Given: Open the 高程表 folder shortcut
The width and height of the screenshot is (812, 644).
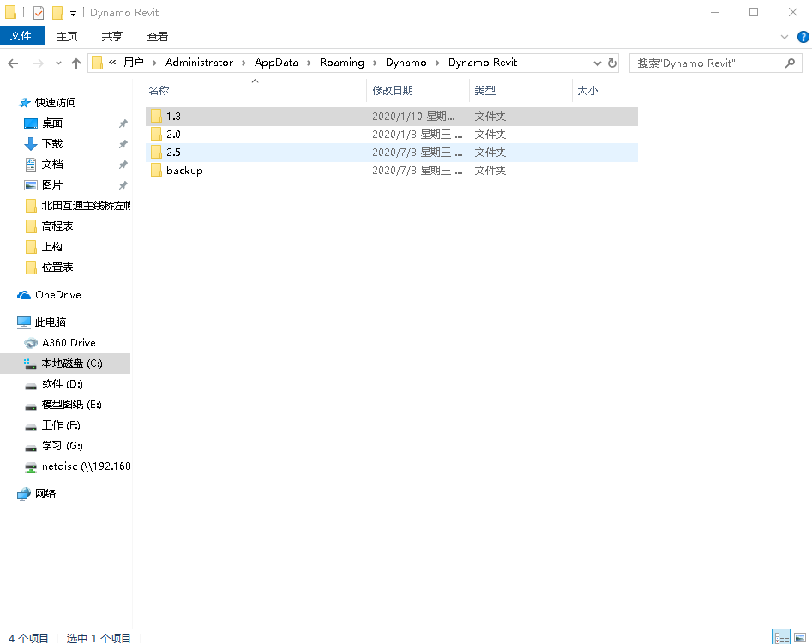Looking at the screenshot, I should tap(57, 226).
